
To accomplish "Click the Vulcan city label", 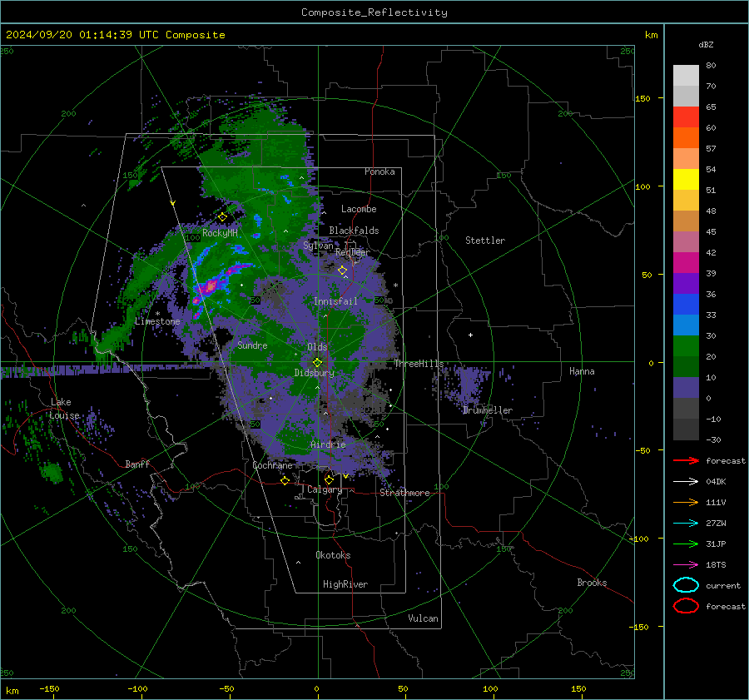I will coord(423,618).
